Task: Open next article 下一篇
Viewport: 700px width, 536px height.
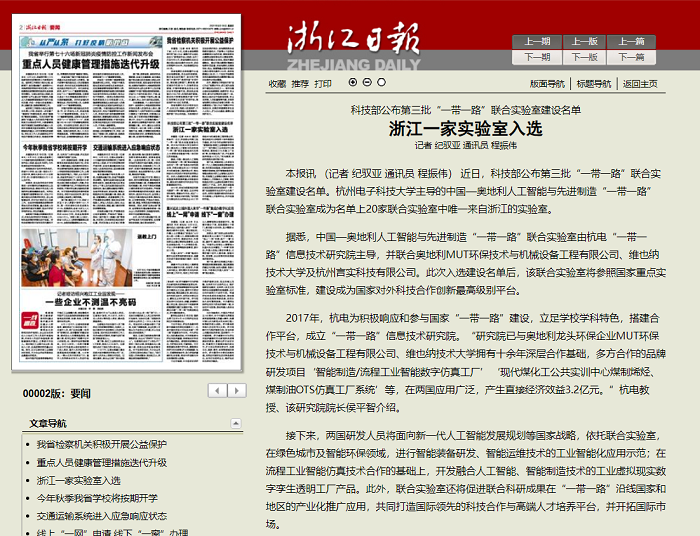Action: [x=631, y=57]
